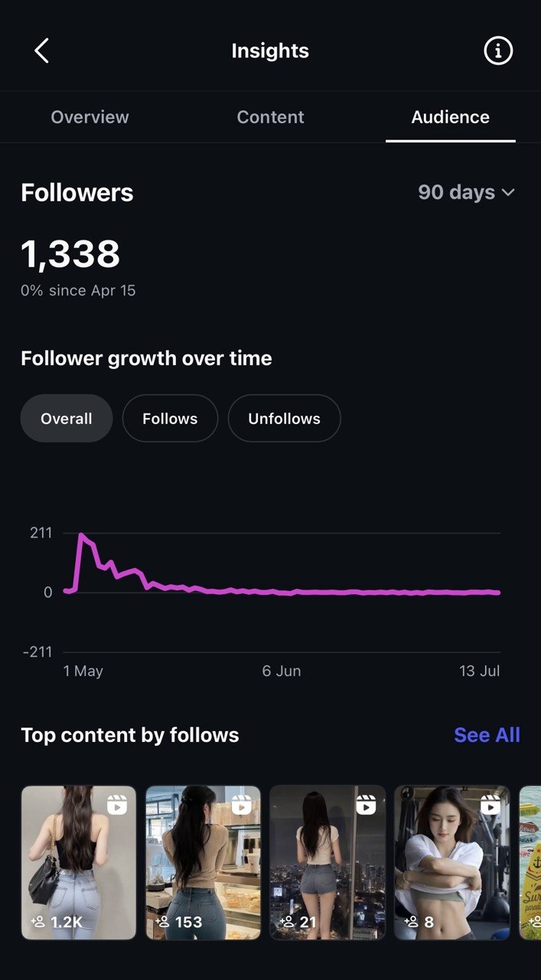Screen dimensions: 541x980
Task: Switch to the Content tab
Action: [270, 117]
